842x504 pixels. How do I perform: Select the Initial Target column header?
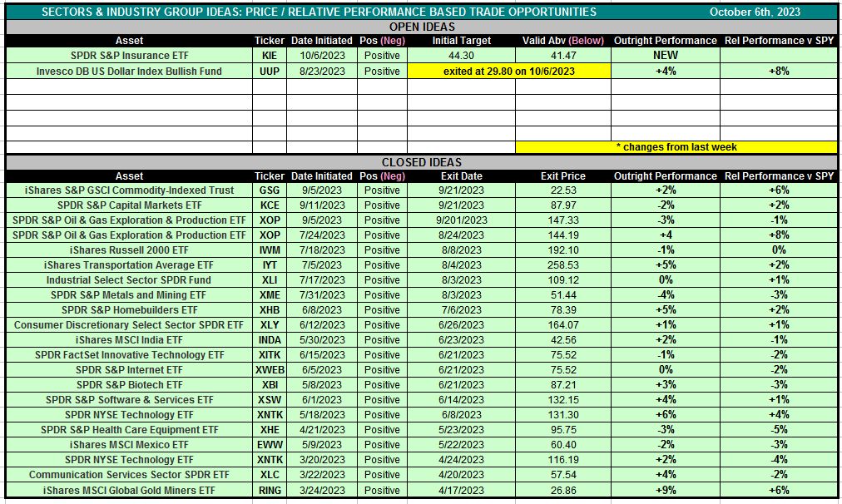click(x=461, y=41)
